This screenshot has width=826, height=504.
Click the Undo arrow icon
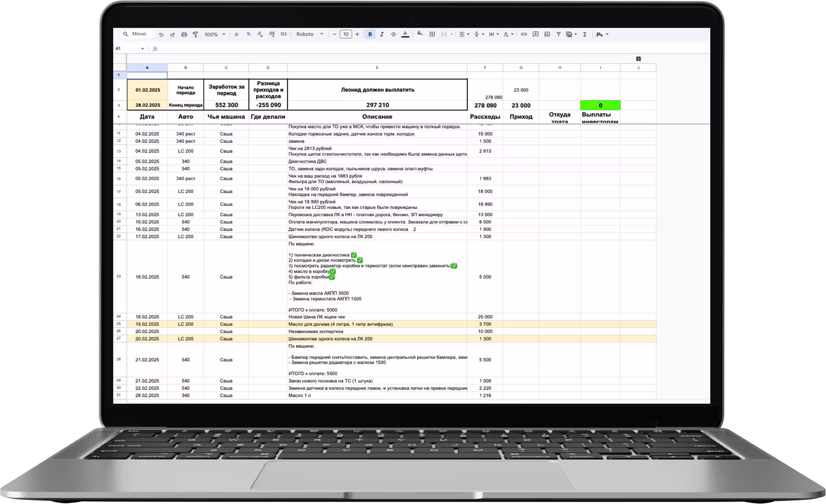[161, 34]
